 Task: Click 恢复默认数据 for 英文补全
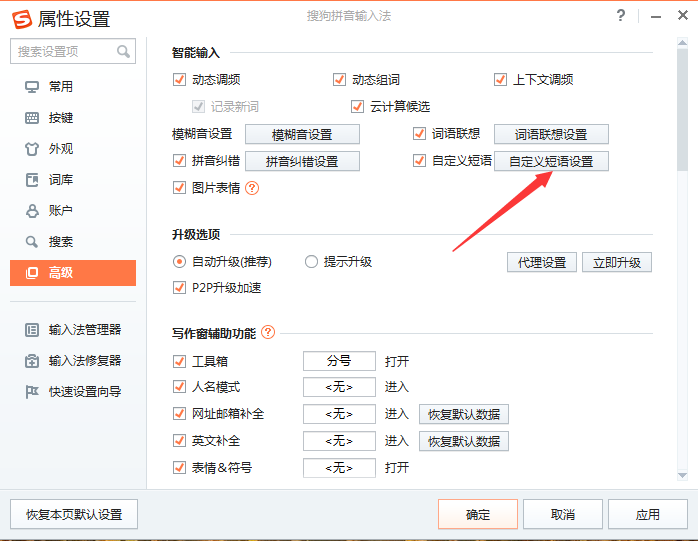coord(464,441)
